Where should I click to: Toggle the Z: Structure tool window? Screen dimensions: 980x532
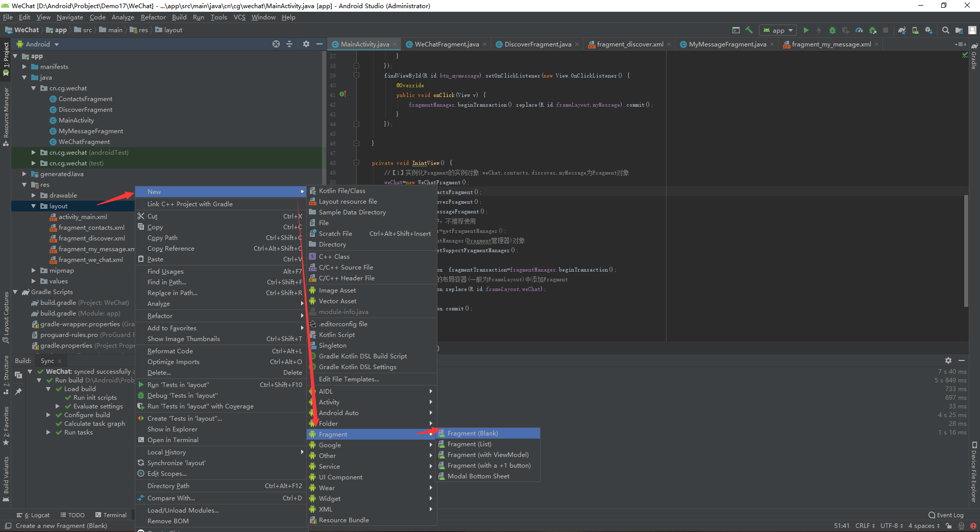coord(6,375)
